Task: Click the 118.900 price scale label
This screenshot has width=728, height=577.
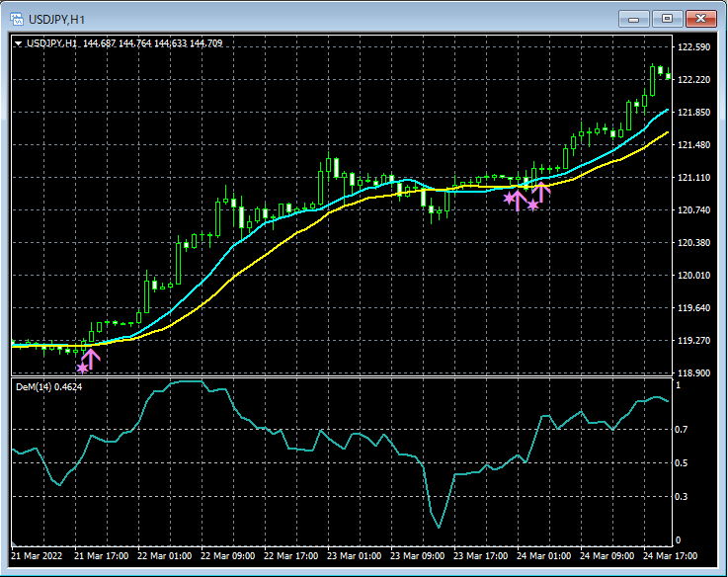Action: (x=694, y=373)
